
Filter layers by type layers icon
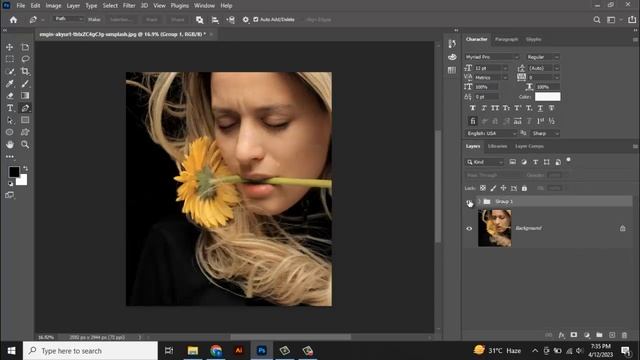[x=535, y=162]
